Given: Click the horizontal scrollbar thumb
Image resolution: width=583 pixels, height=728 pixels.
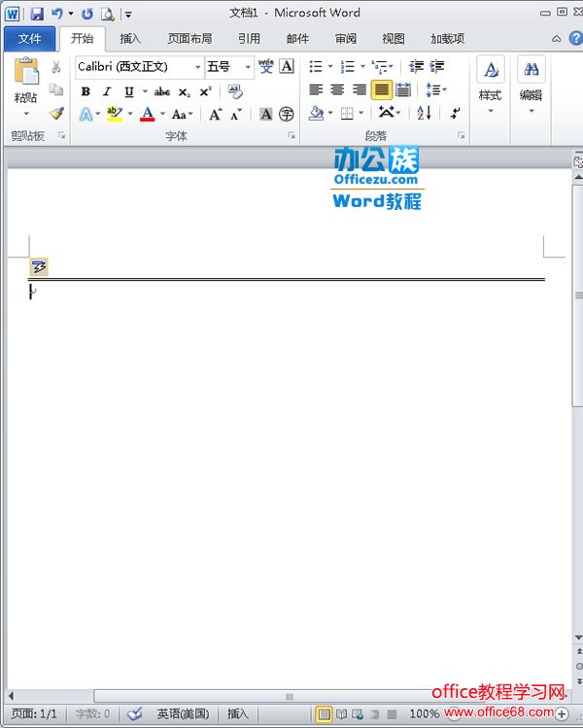Looking at the screenshot, I should pos(290,696).
